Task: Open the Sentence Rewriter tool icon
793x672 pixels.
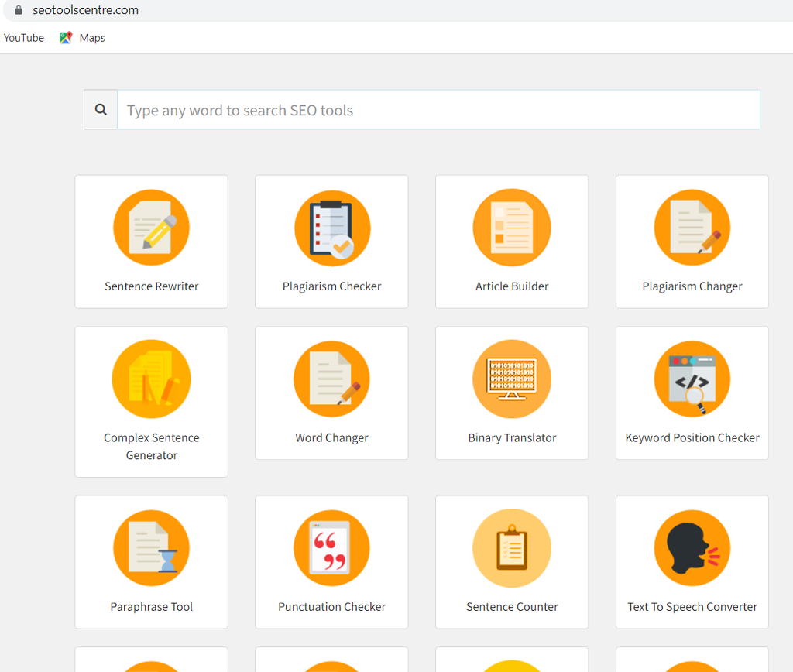Action: coord(151,227)
